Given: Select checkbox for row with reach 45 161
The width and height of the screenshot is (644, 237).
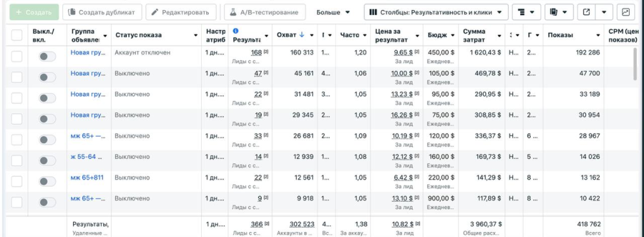Looking at the screenshot, I should tap(16, 77).
